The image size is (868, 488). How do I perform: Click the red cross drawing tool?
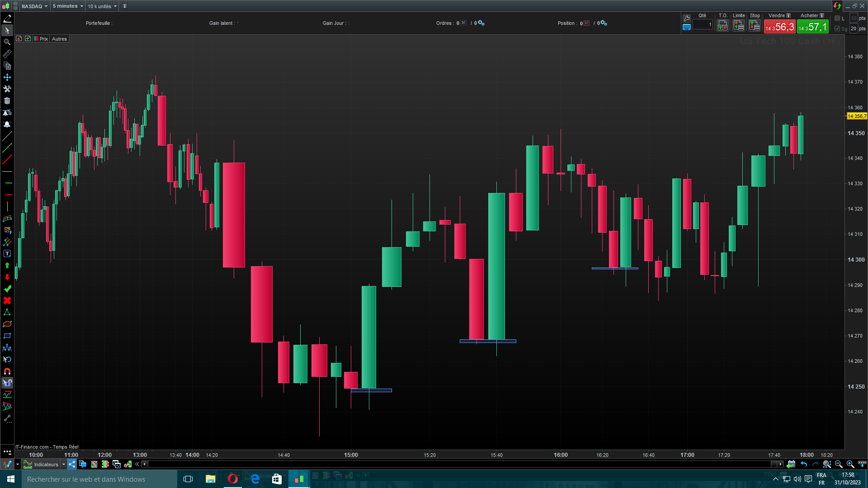click(7, 301)
